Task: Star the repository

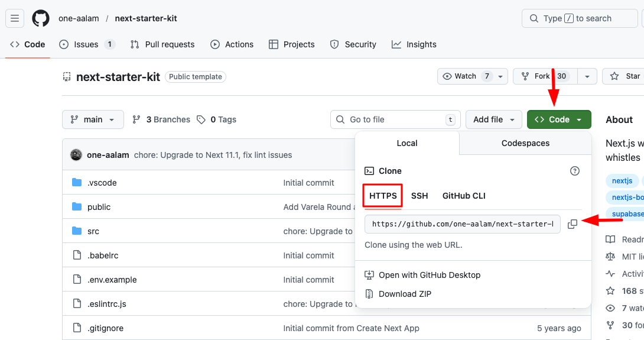Action: [x=625, y=76]
